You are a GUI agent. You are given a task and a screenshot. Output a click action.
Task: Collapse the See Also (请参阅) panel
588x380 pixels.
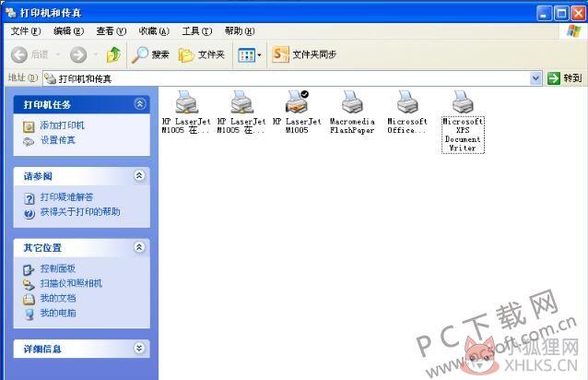tap(139, 175)
